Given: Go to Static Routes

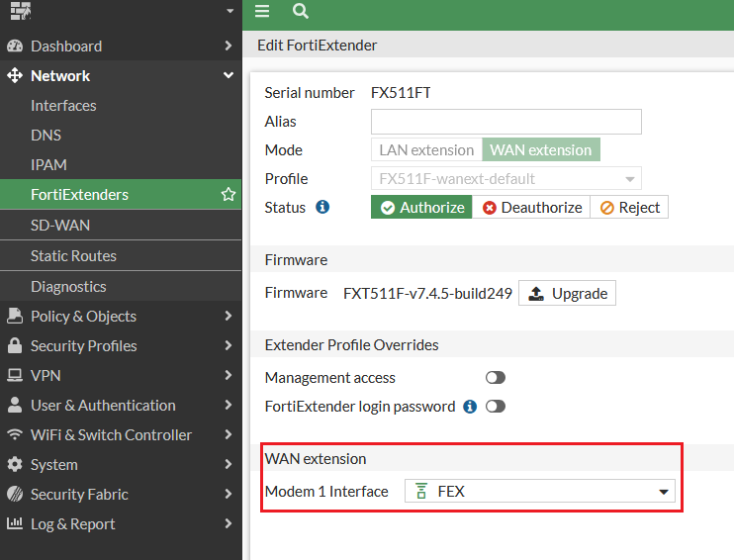Looking at the screenshot, I should click(x=73, y=256).
